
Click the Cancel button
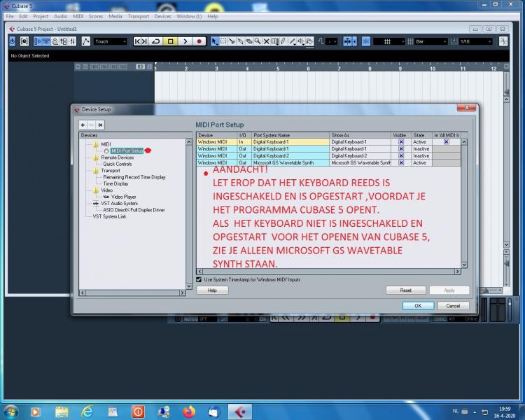[453, 306]
